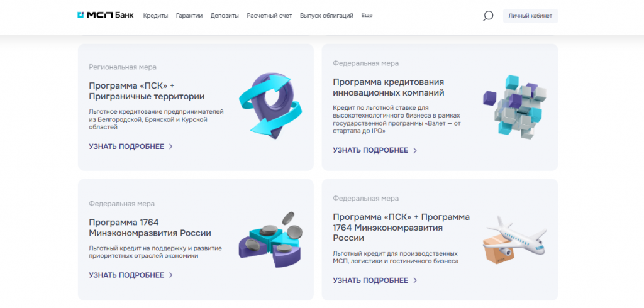644x308 pixels.
Task: Click the map pin with arrows illustration
Action: click(270, 106)
